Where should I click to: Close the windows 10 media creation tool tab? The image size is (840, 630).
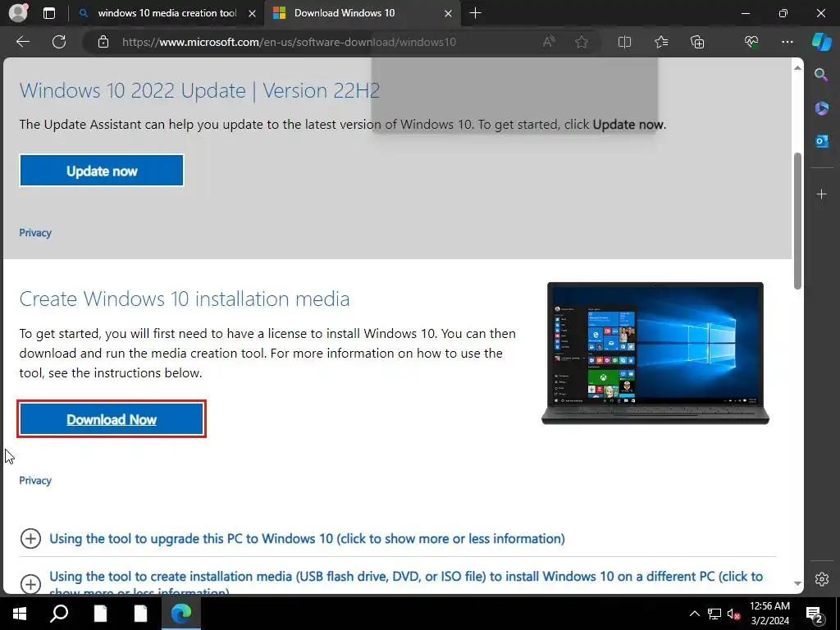click(x=253, y=13)
